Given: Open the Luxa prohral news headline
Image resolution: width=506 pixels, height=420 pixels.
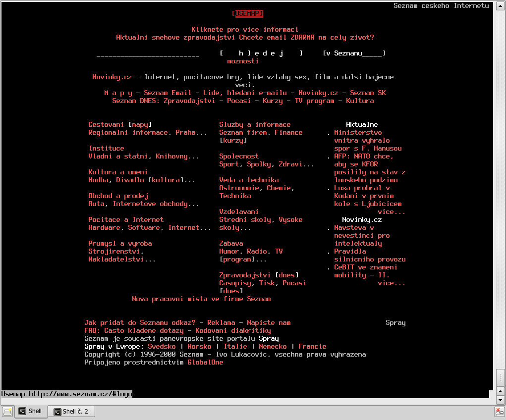Looking at the screenshot, I should coord(368,196).
